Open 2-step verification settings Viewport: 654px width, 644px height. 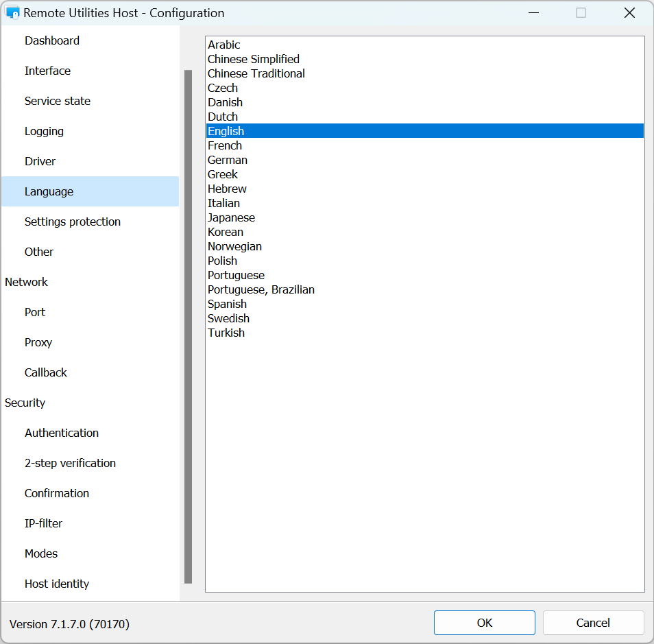pyautogui.click(x=90, y=463)
